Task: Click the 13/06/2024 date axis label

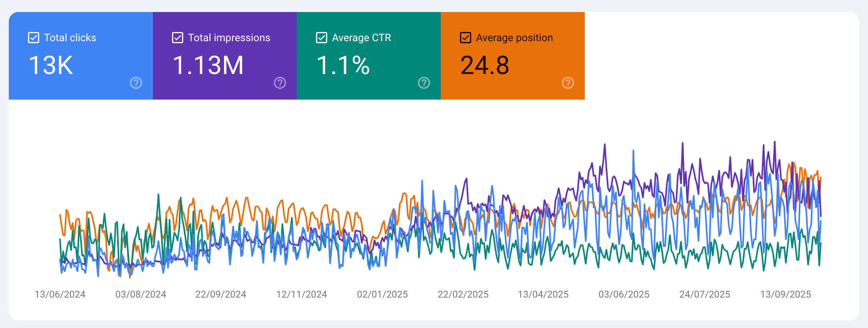Action: tap(60, 294)
